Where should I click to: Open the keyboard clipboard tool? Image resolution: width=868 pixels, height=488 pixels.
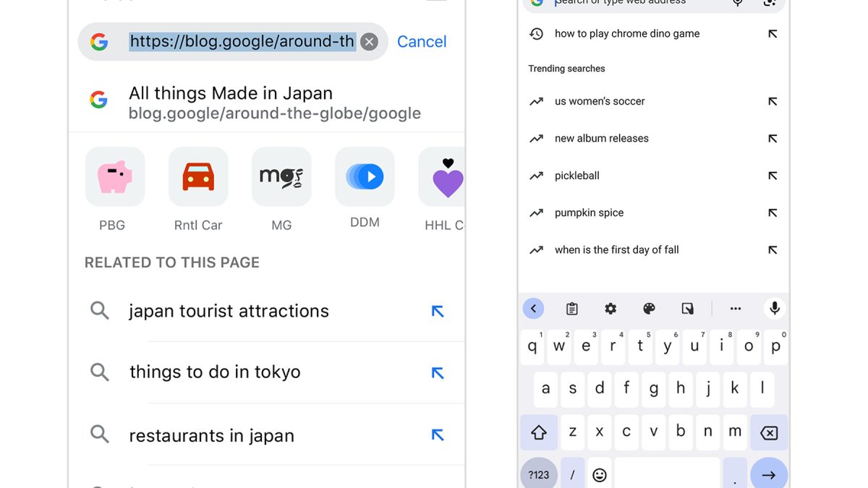tap(572, 309)
